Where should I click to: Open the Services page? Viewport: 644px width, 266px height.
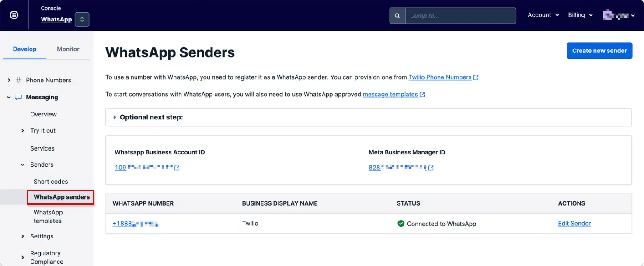click(42, 148)
